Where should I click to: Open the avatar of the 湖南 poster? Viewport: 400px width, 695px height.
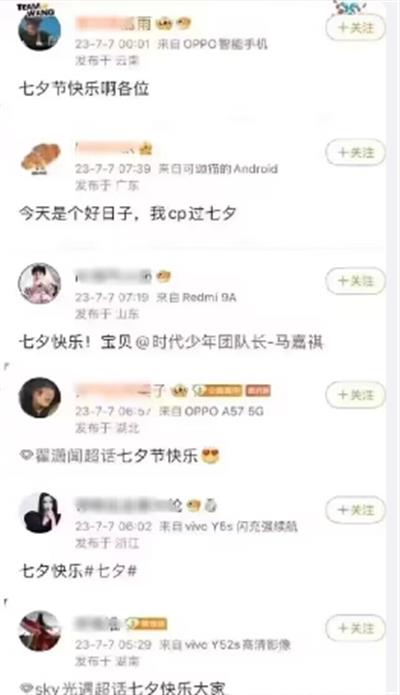[x=39, y=630]
